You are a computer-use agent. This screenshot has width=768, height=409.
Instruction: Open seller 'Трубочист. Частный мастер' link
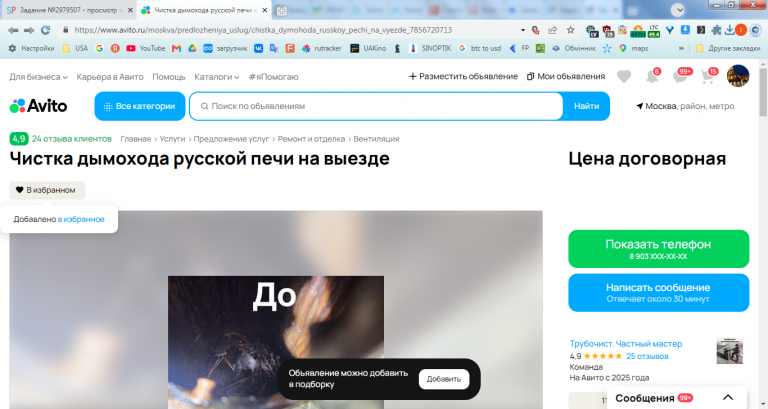coord(625,343)
